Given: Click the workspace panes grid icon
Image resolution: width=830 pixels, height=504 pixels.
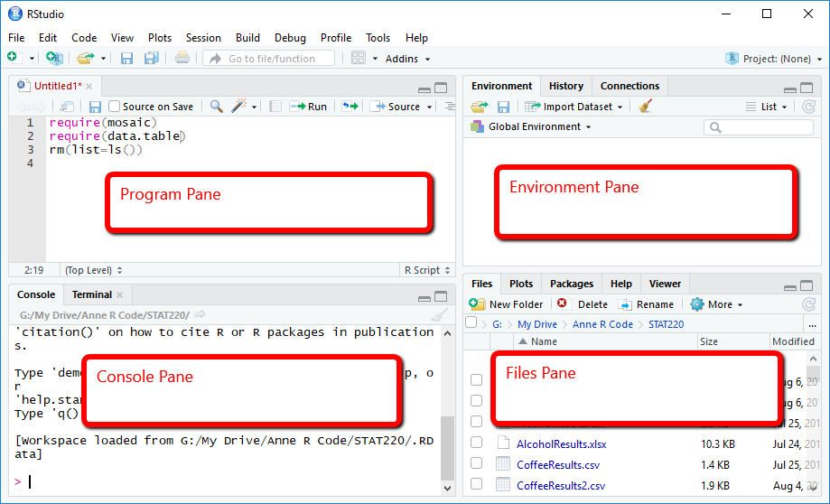Looking at the screenshot, I should click(359, 59).
